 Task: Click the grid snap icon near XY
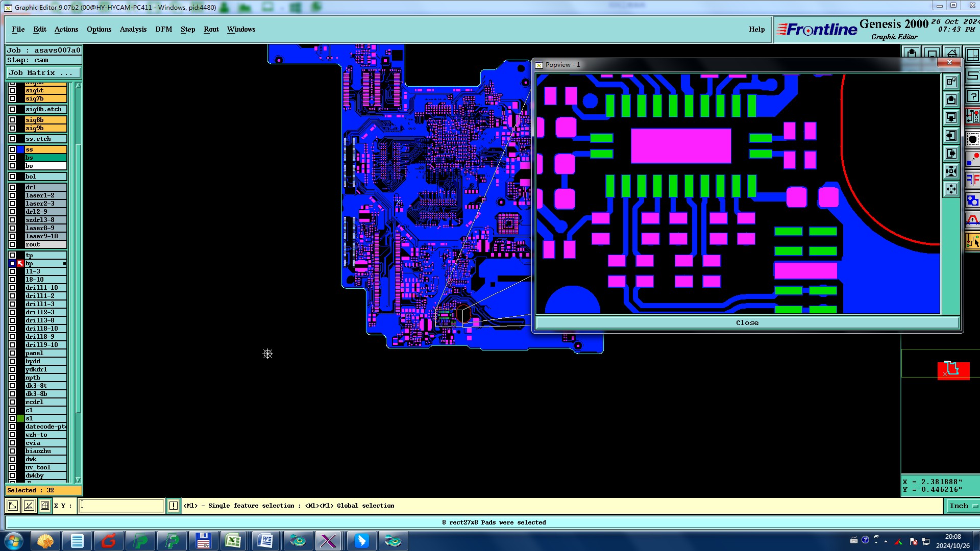click(45, 506)
